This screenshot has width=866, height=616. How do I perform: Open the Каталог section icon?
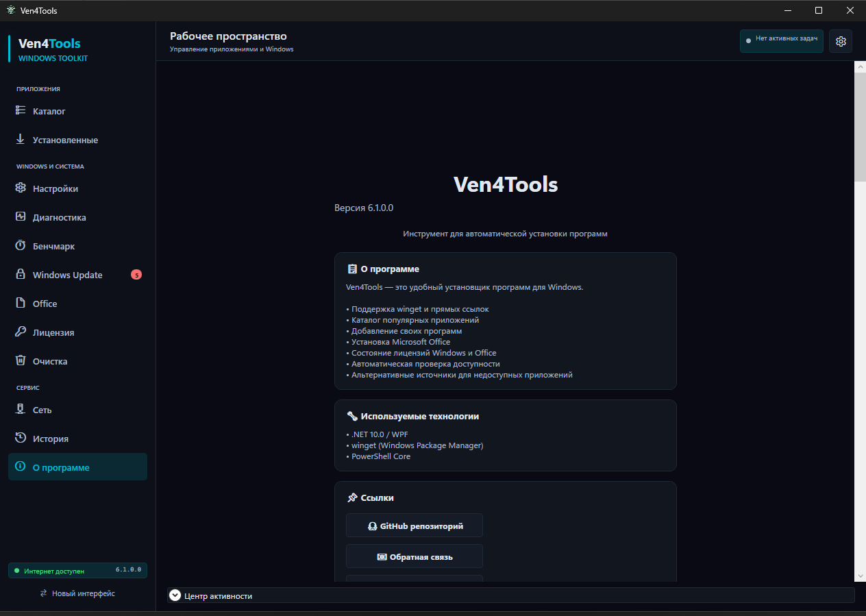point(21,110)
